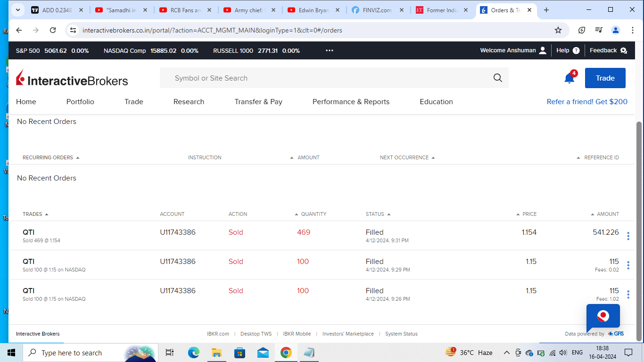Screen dimensions: 644x362
Task: Bookmark this page with the star icon
Action: [x=558, y=30]
